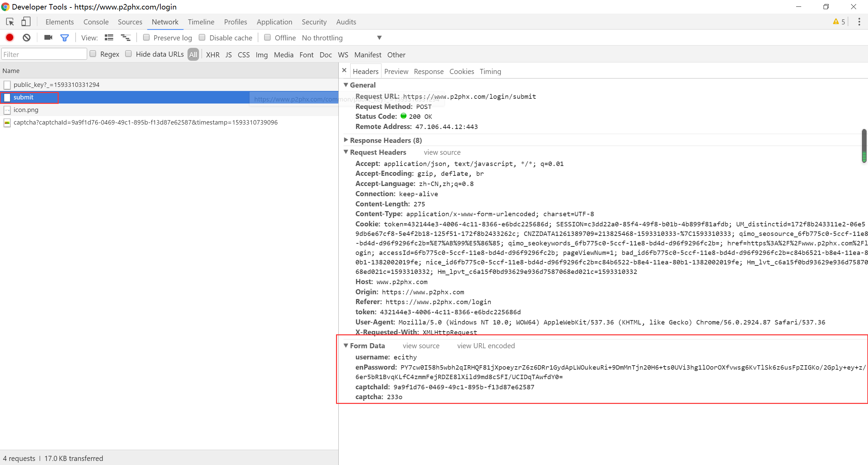Click into the Filter text field
This screenshot has height=465, width=868.
click(44, 54)
